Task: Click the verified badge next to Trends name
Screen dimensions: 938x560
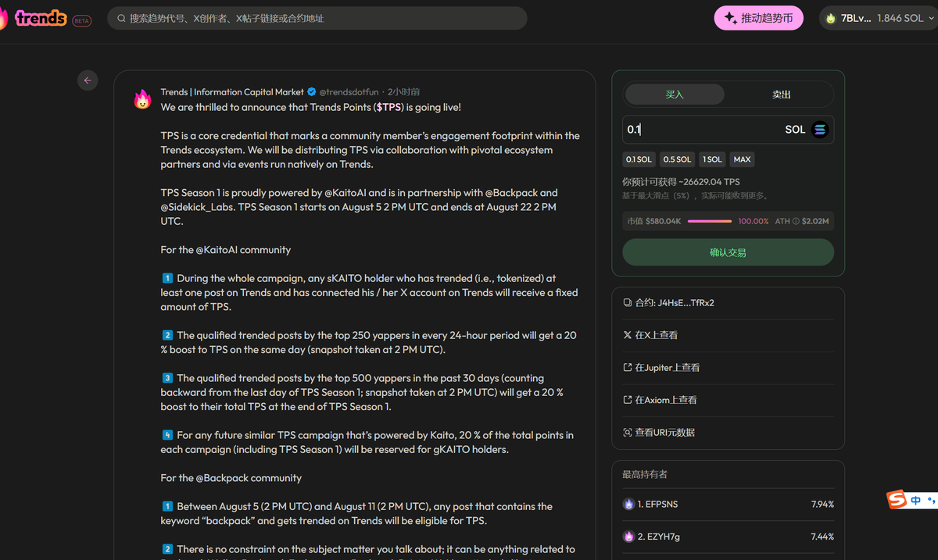Action: pos(311,92)
